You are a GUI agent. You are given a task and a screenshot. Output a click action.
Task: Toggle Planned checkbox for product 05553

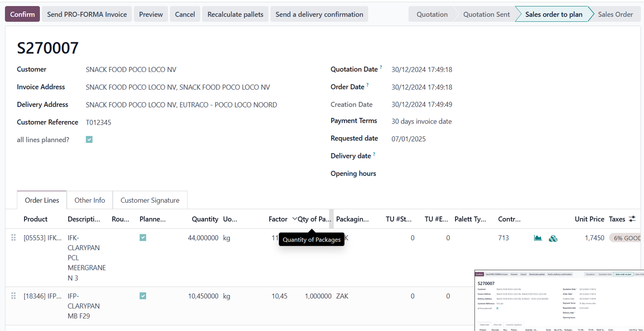143,238
